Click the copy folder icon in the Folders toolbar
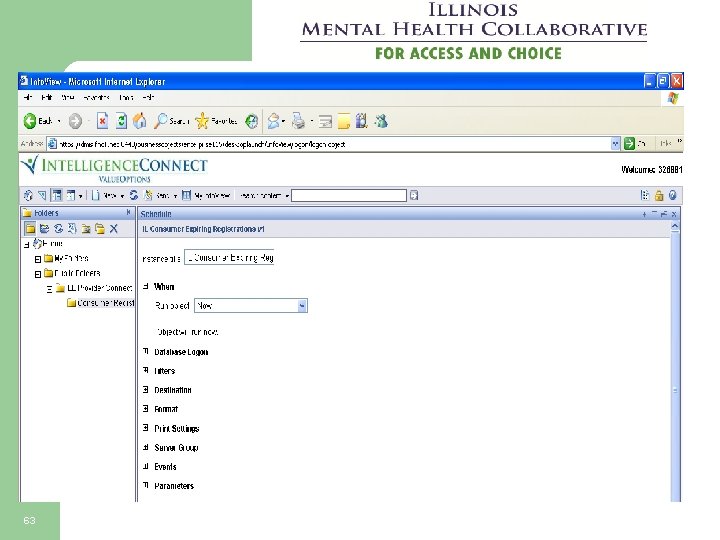Screen dimensions: 720x540 tap(100, 228)
